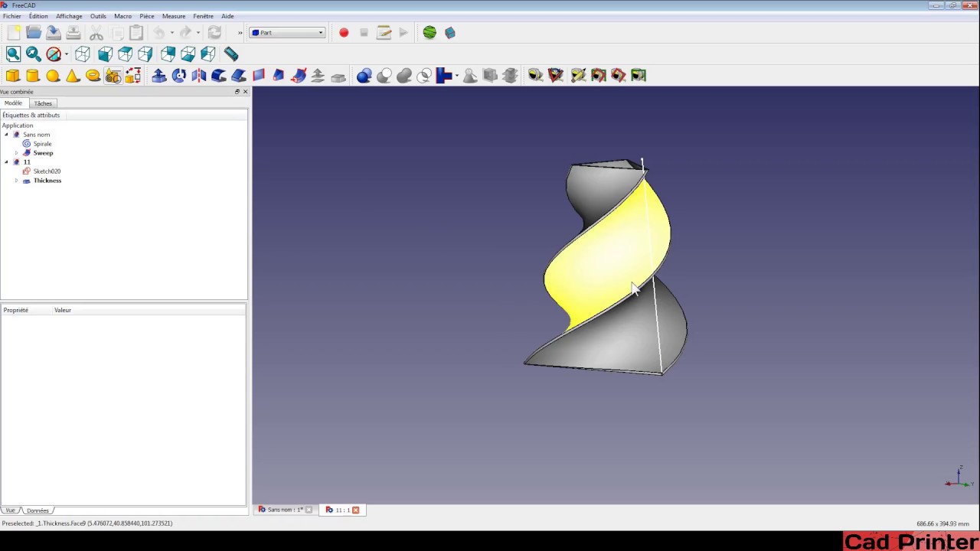This screenshot has height=551, width=980.
Task: Select the Fillet tool
Action: pos(219,75)
